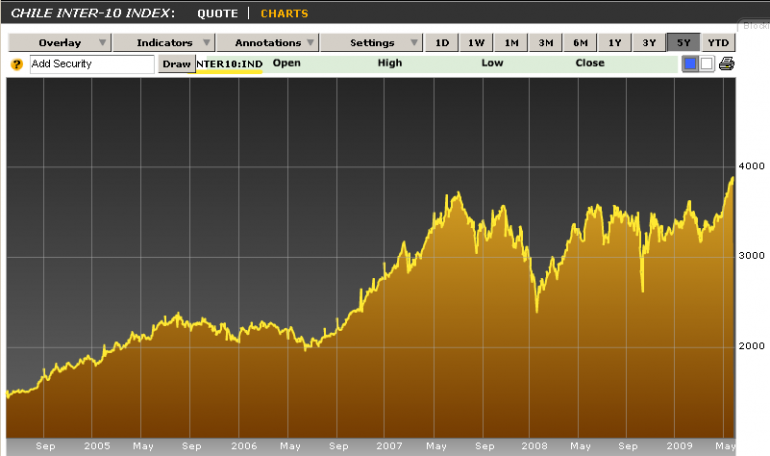Click the yellow question mark help icon
Viewport: 770px width, 456px height.
(17, 64)
